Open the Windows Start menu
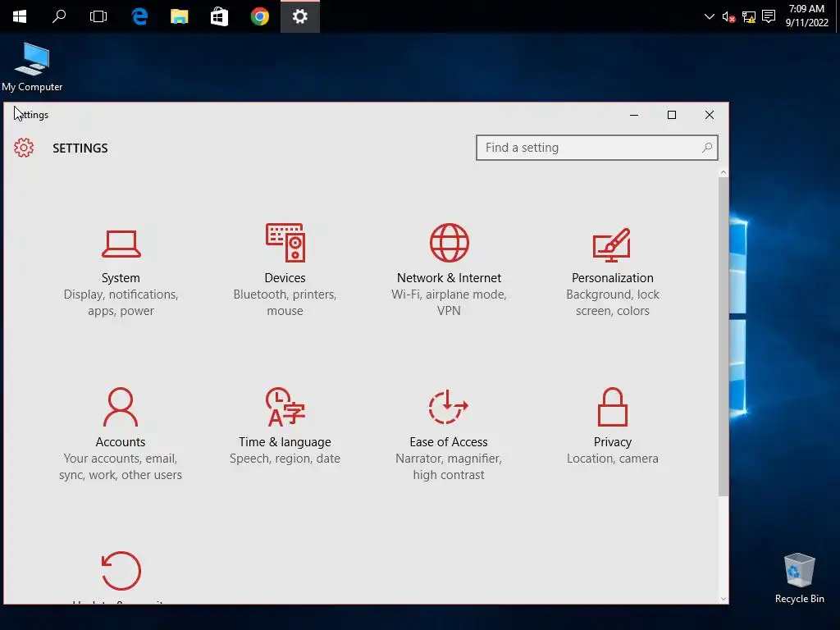The height and width of the screenshot is (630, 840). [20, 16]
